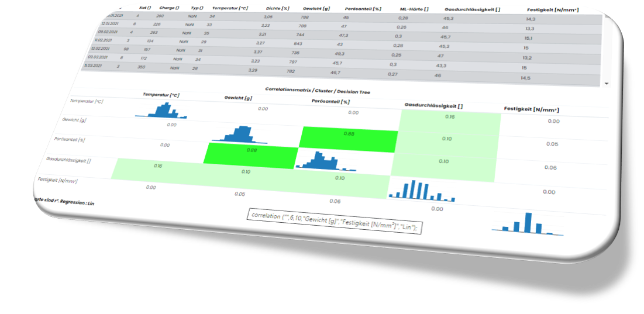
Task: Click the Gewicht histogram chart
Action: tap(237, 134)
